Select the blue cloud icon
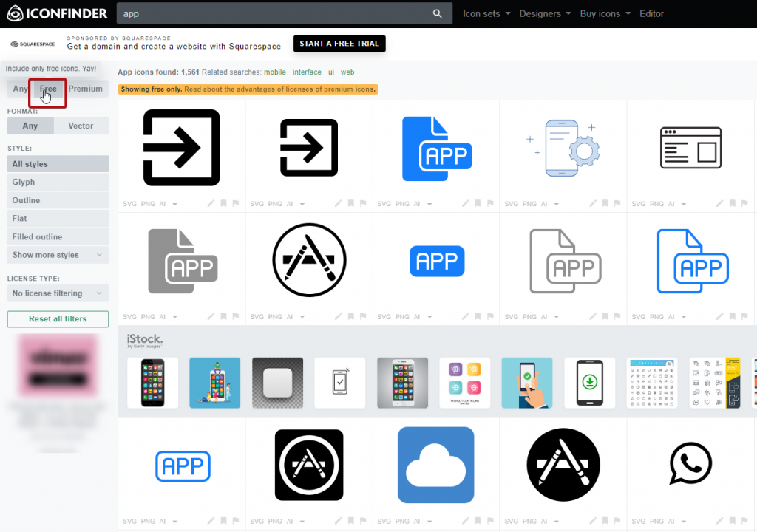Screen dimensions: 757x532 pyautogui.click(x=435, y=464)
